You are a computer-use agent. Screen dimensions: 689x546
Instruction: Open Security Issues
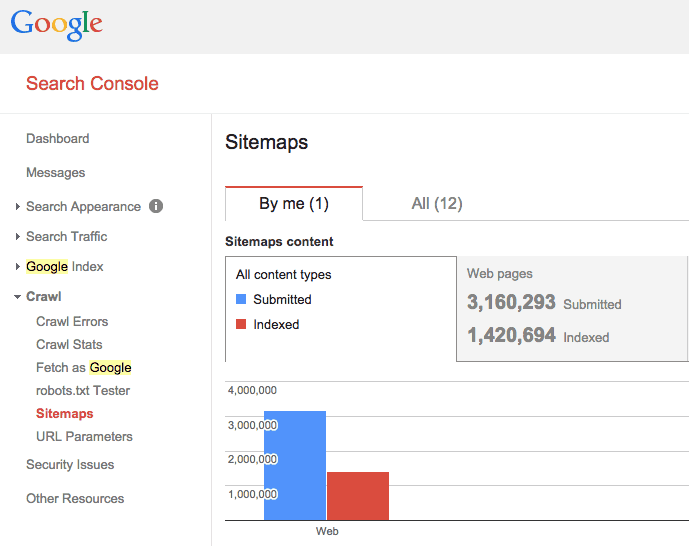point(70,465)
